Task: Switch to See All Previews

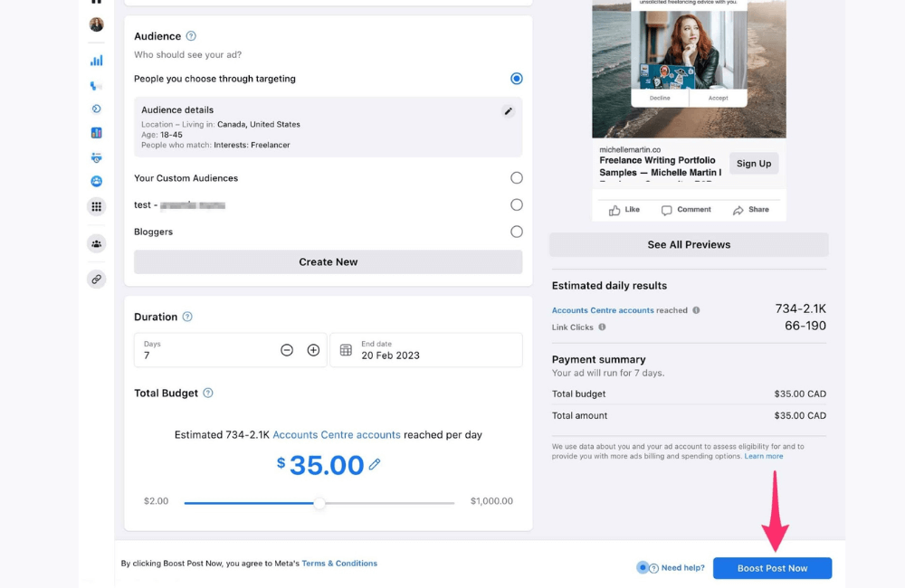Action: pos(688,244)
